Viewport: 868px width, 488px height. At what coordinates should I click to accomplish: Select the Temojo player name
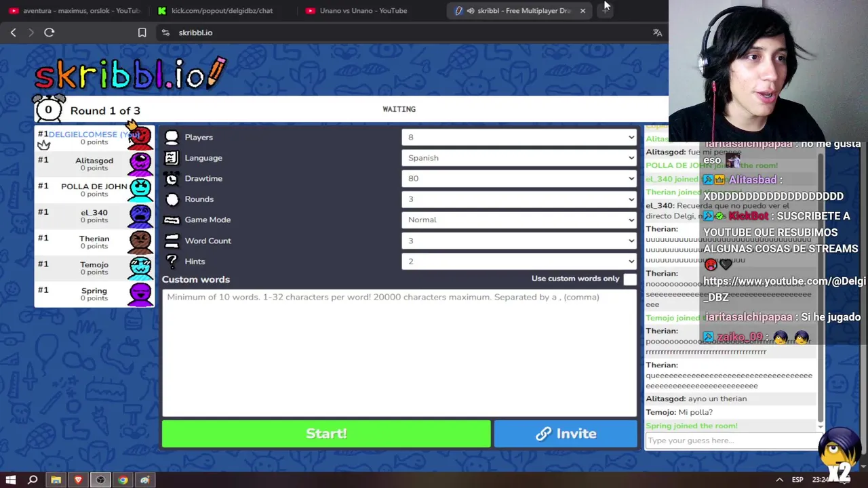click(x=94, y=264)
